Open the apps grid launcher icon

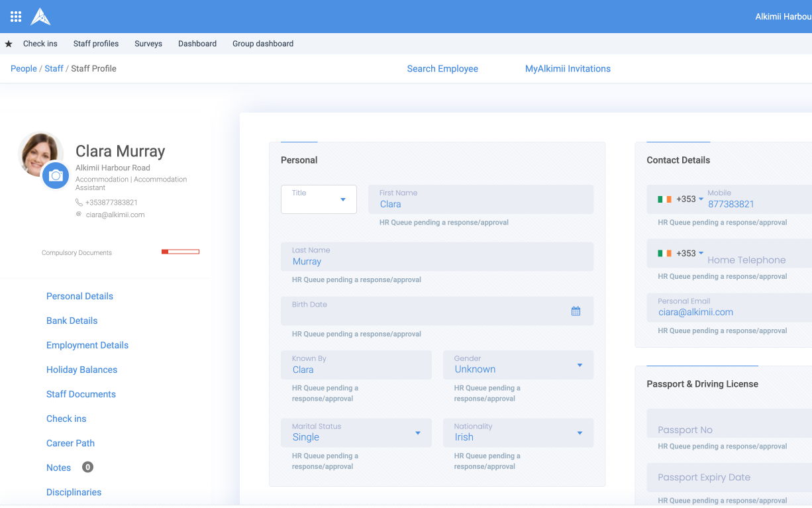tap(16, 17)
